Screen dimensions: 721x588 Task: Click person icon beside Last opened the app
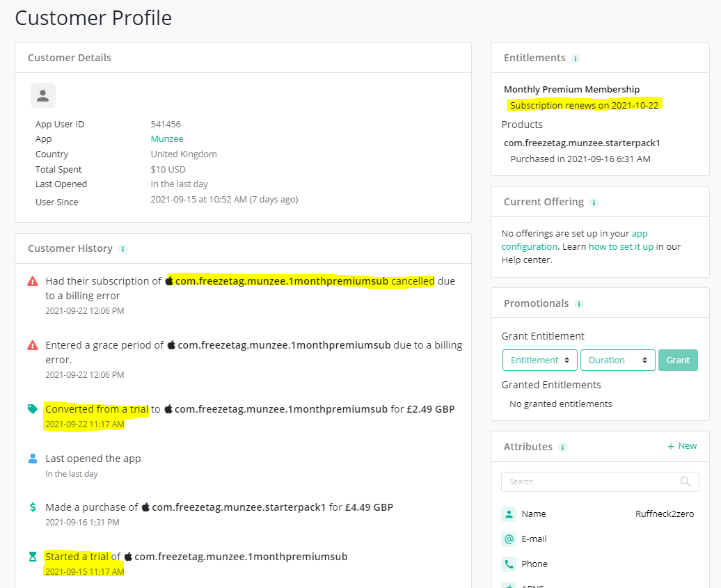point(33,459)
